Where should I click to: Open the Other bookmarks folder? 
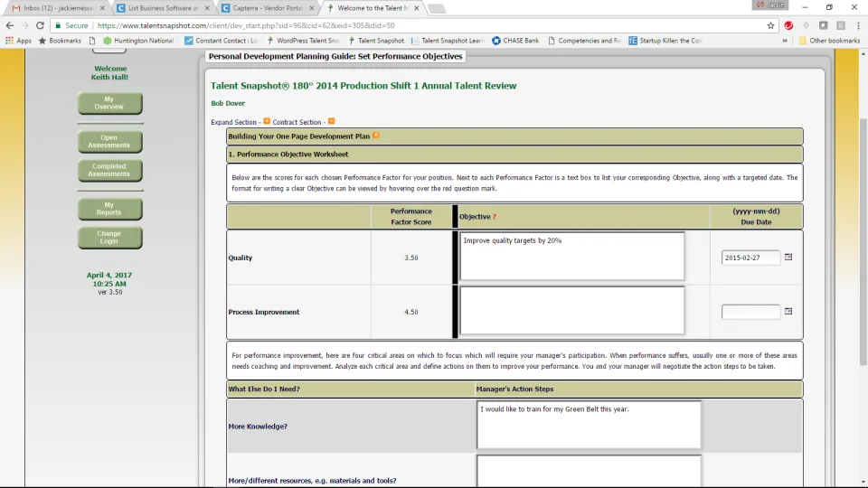pyautogui.click(x=829, y=41)
